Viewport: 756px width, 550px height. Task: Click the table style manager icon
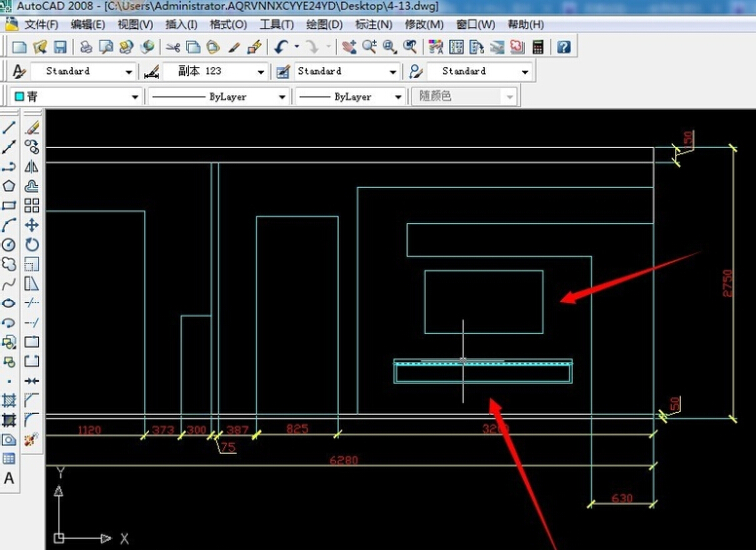click(283, 71)
